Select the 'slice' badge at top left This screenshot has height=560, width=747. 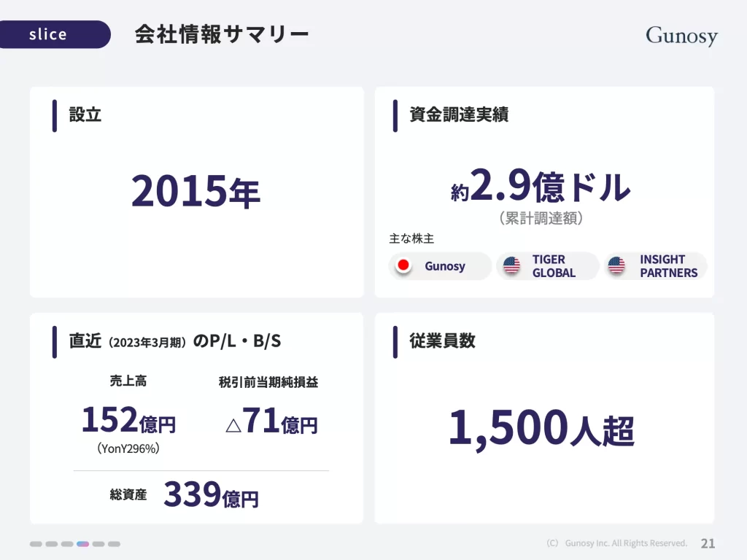click(x=48, y=34)
